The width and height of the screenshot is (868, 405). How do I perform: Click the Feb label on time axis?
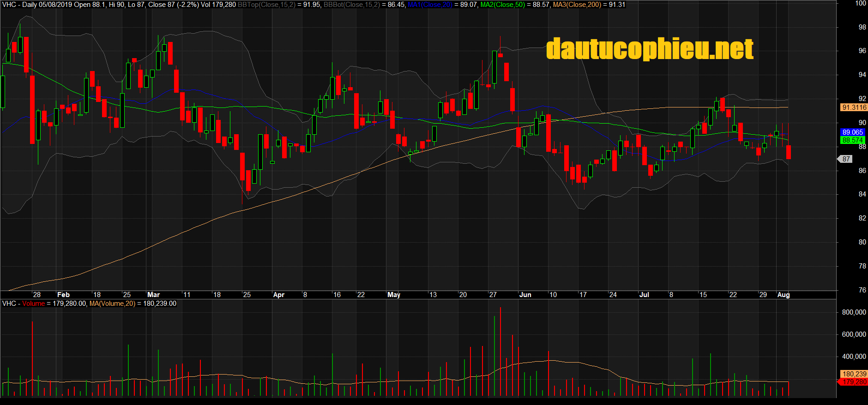click(63, 295)
